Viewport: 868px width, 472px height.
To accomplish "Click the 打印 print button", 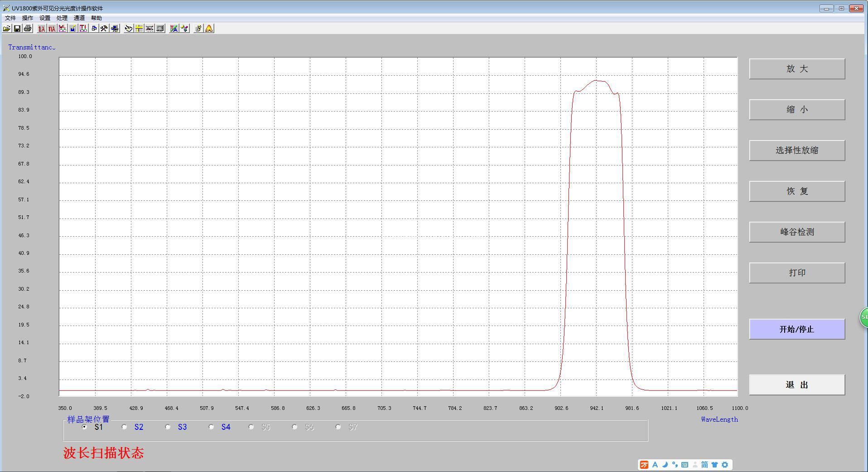I will coord(797,273).
